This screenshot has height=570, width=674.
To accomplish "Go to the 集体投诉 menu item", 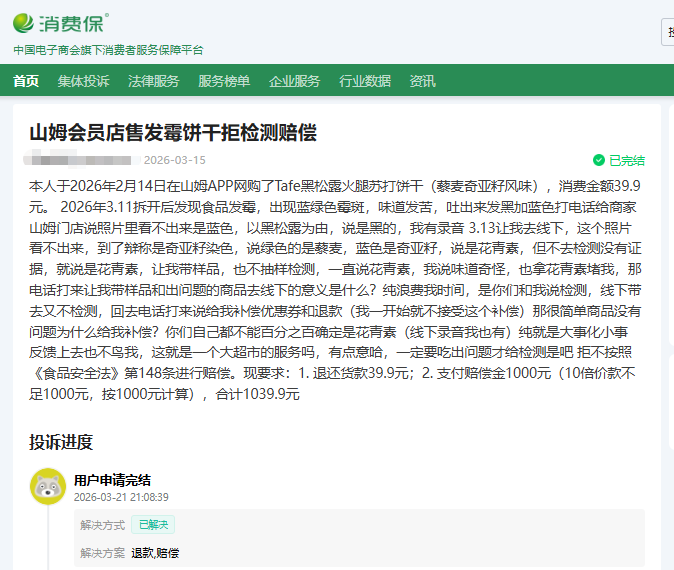I will [83, 81].
